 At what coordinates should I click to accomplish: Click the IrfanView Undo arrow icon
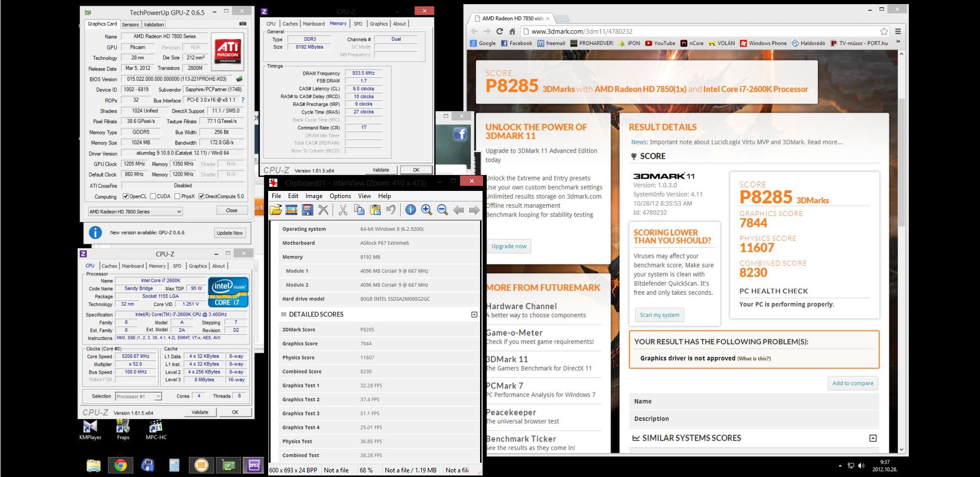[391, 209]
